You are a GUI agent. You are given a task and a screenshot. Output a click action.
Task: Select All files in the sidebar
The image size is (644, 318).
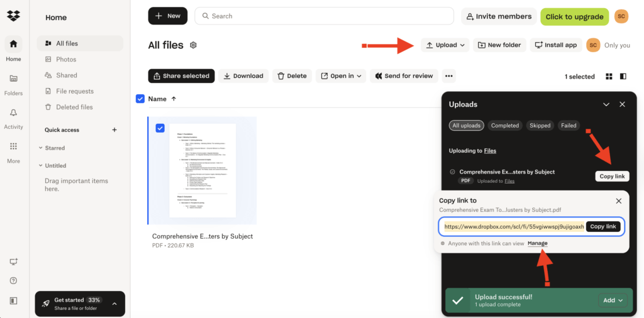[x=80, y=43]
